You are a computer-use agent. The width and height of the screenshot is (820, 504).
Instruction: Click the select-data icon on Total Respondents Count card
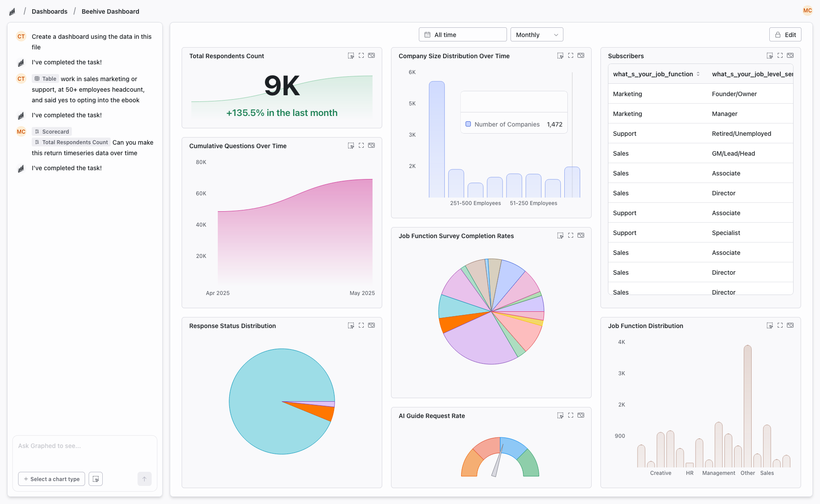pos(351,56)
